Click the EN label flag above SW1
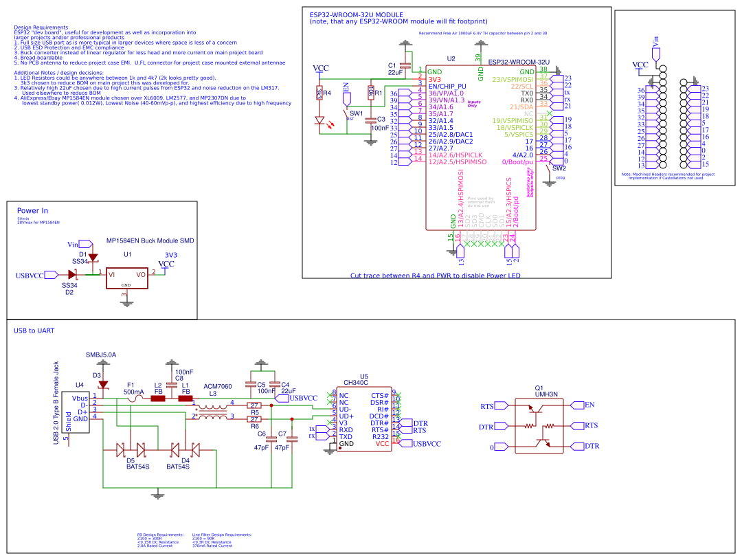This screenshot has height=560, width=742. coord(346,99)
